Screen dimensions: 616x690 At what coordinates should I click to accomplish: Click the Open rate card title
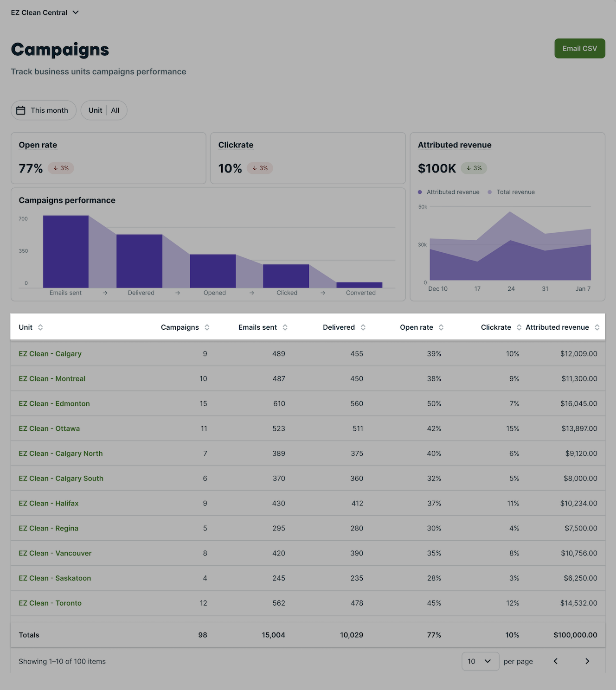(x=38, y=145)
